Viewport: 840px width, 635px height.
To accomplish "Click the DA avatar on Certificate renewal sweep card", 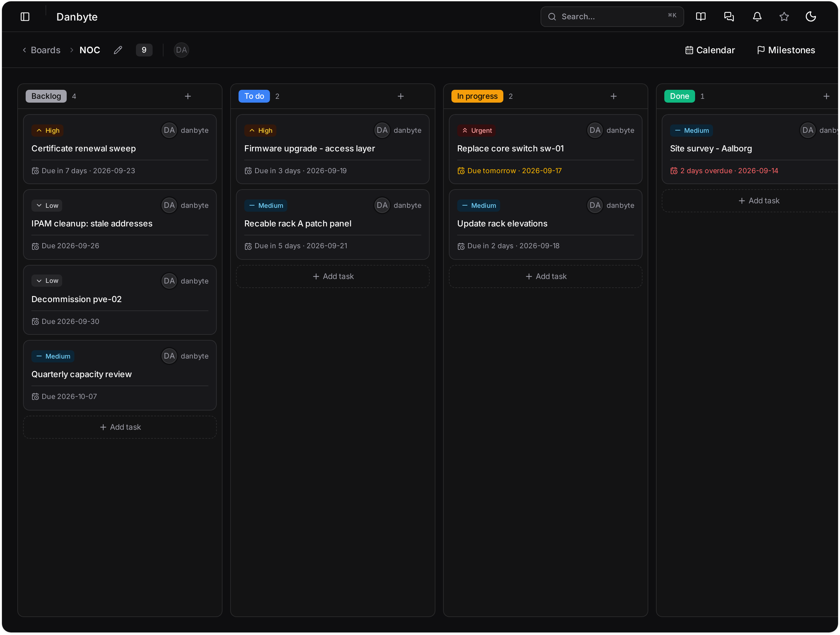I will tap(169, 130).
